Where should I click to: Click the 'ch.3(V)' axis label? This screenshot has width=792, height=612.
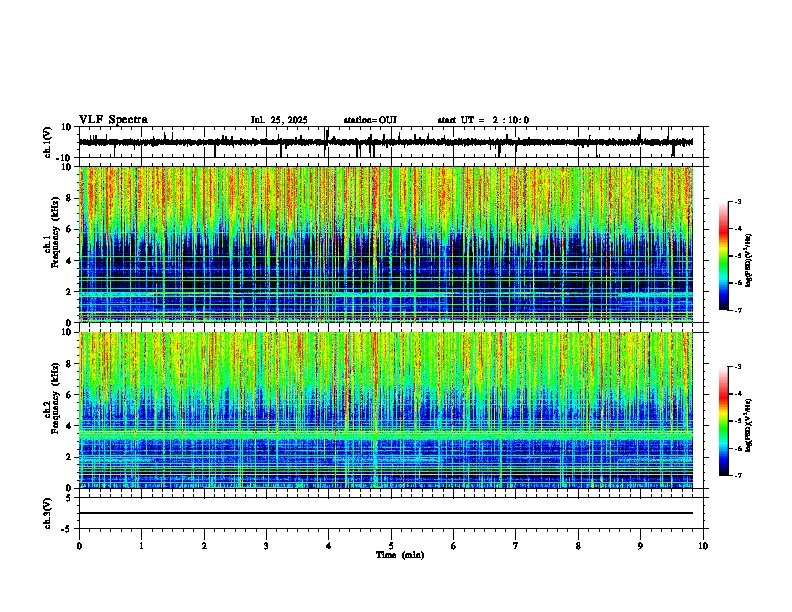point(48,513)
